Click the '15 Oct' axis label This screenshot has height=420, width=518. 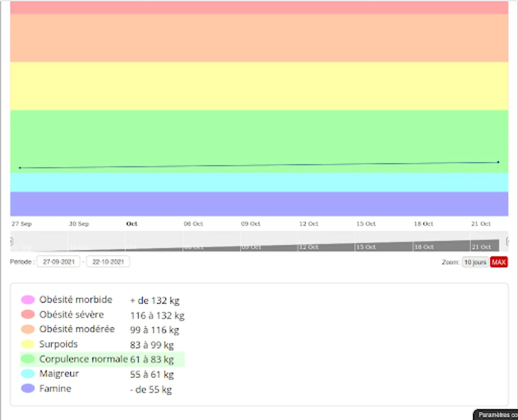366,224
